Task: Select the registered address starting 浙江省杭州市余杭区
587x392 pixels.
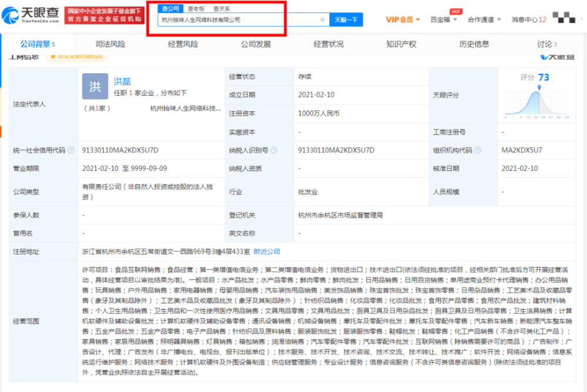Action: pos(166,252)
